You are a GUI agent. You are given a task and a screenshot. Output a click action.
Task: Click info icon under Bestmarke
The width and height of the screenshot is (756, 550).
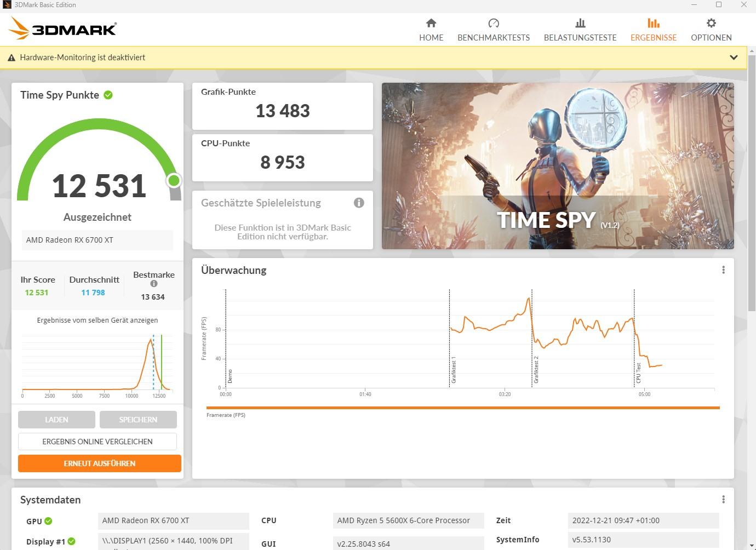pyautogui.click(x=154, y=284)
